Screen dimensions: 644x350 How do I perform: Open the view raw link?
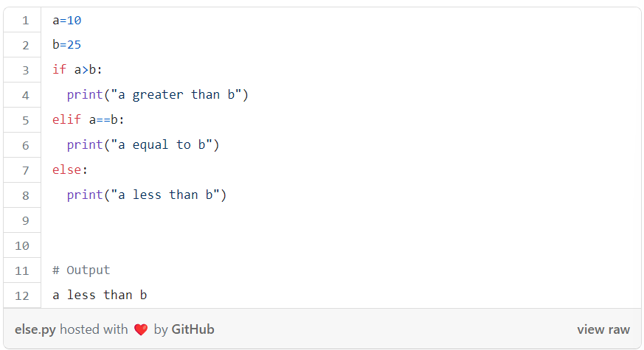(x=603, y=329)
